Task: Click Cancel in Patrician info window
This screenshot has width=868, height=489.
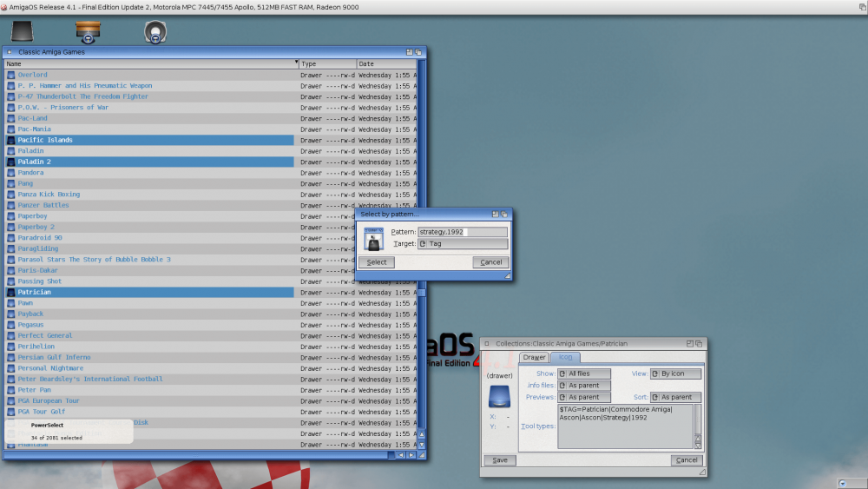Action: pyautogui.click(x=687, y=460)
